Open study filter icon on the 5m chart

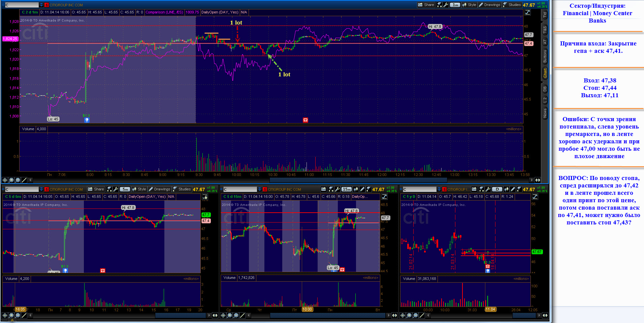click(x=109, y=189)
